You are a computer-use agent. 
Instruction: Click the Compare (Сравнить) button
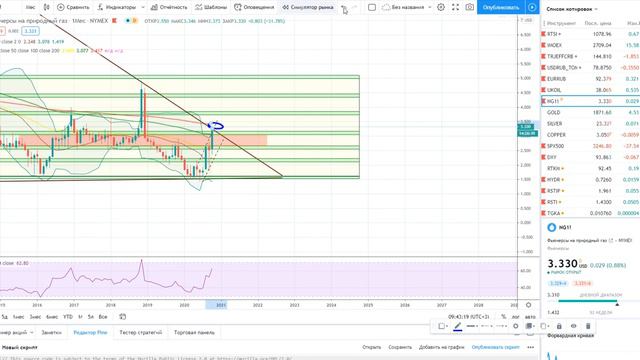click(73, 7)
